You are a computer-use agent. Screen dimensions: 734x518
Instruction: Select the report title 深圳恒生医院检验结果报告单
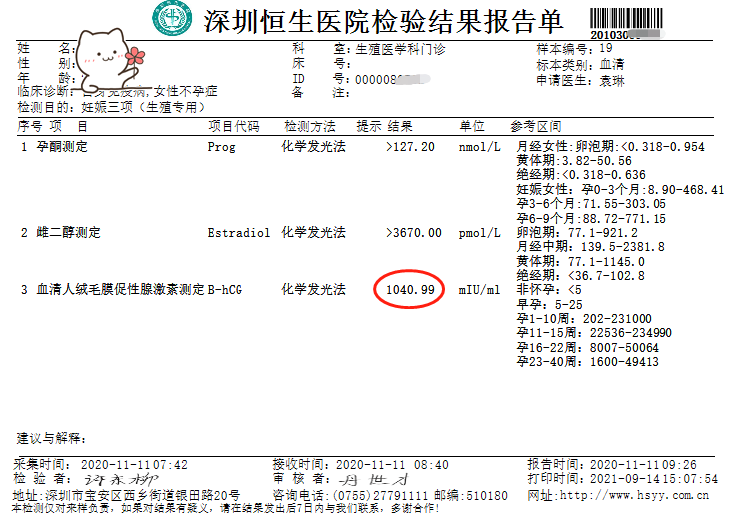[x=383, y=22]
